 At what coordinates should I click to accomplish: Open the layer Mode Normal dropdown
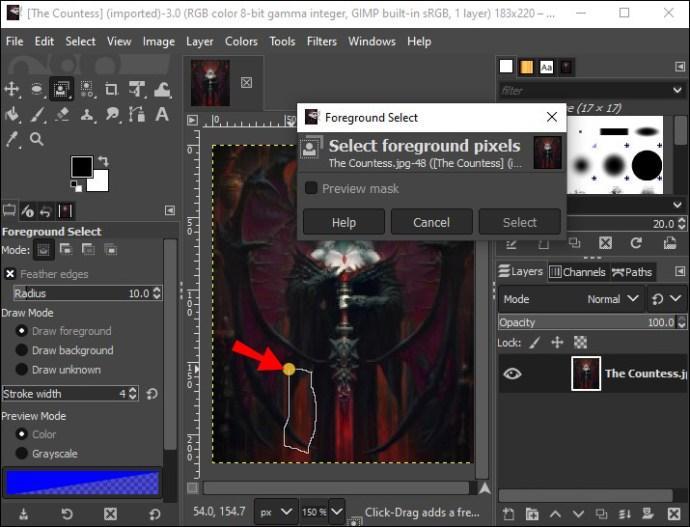571,299
